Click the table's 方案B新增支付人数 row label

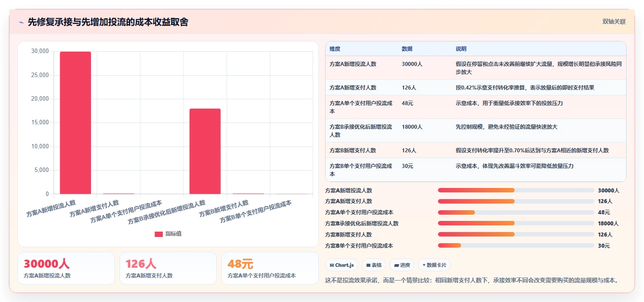(353, 151)
